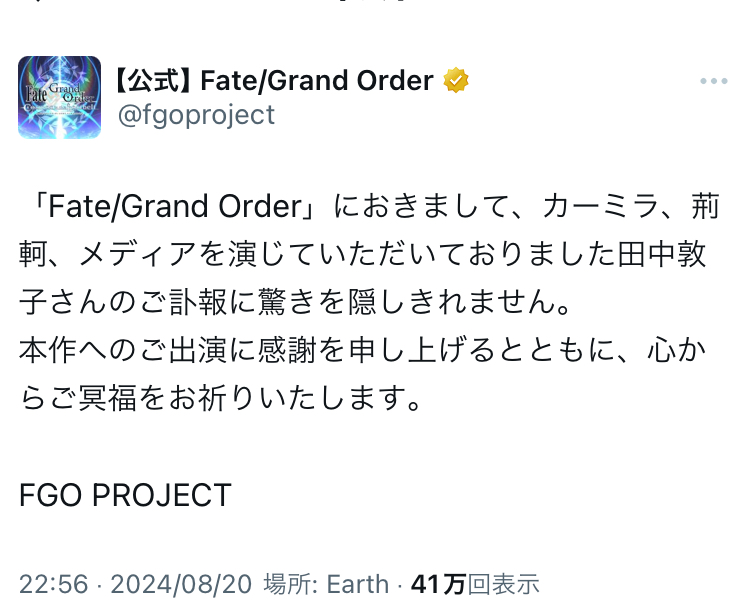This screenshot has width=750, height=611.
Task: Click the 22:56 post timestamp
Action: pyautogui.click(x=53, y=584)
